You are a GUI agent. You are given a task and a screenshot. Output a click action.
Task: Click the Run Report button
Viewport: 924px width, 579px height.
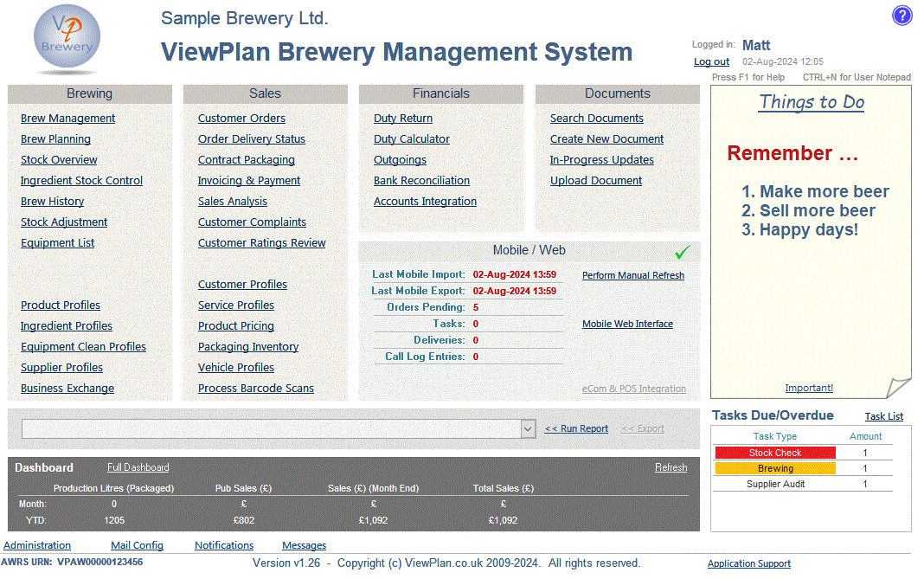575,428
